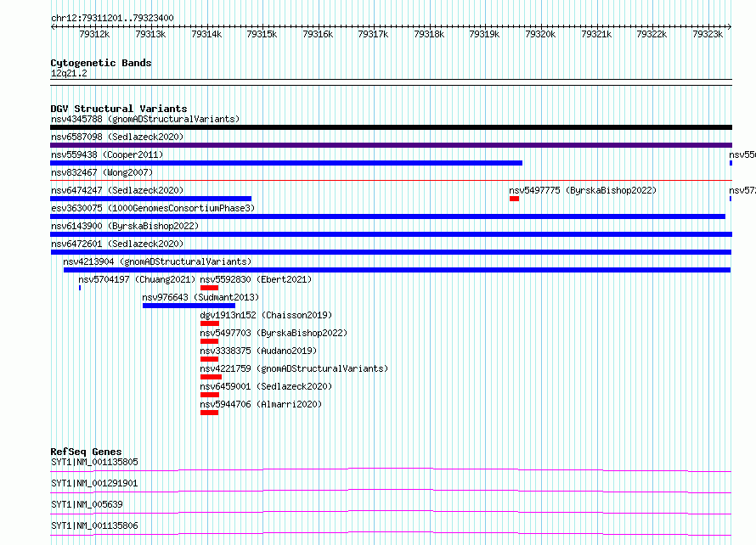This screenshot has height=545, width=756.
Task: Click the 79315k ruler tick label
Action: (262, 34)
